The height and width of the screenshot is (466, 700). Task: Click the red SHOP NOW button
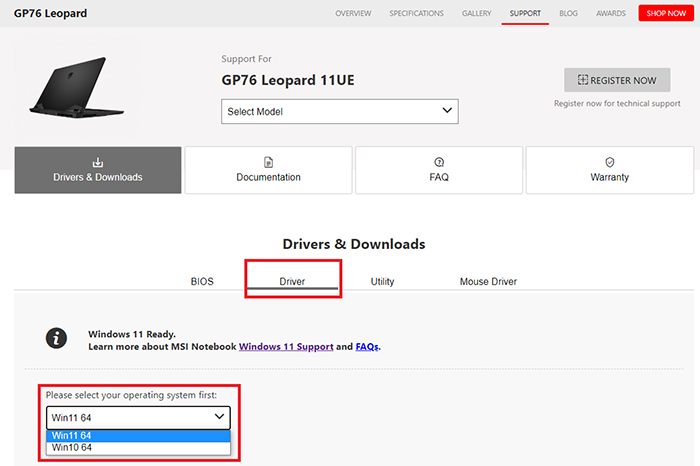click(x=666, y=13)
